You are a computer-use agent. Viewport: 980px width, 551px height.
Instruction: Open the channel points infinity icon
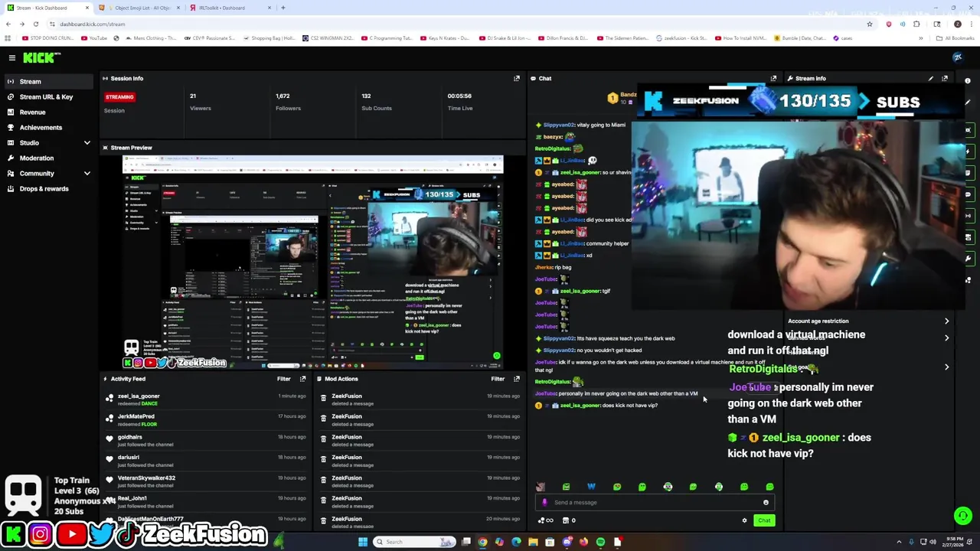tap(546, 520)
